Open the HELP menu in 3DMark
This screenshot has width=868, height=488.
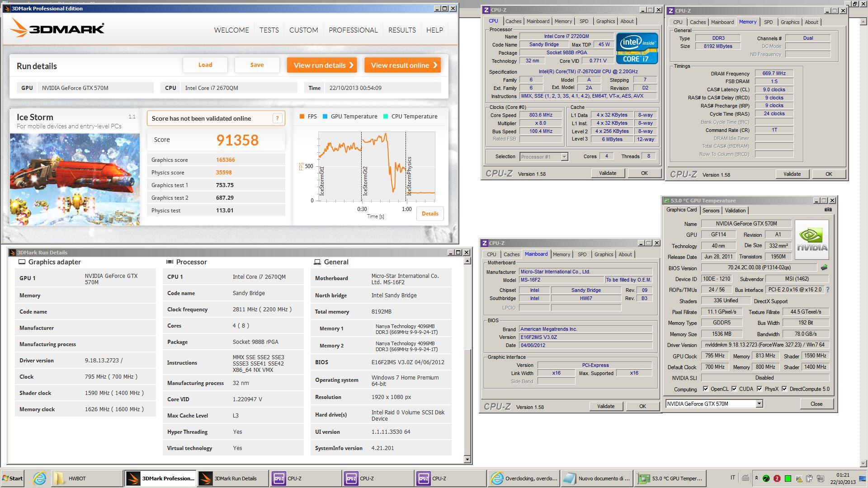[x=434, y=30]
